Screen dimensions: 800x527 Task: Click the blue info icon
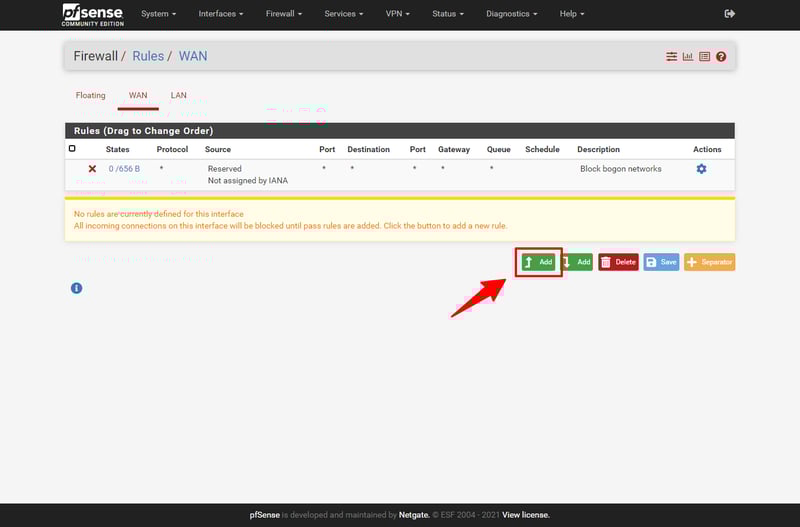[x=76, y=288]
